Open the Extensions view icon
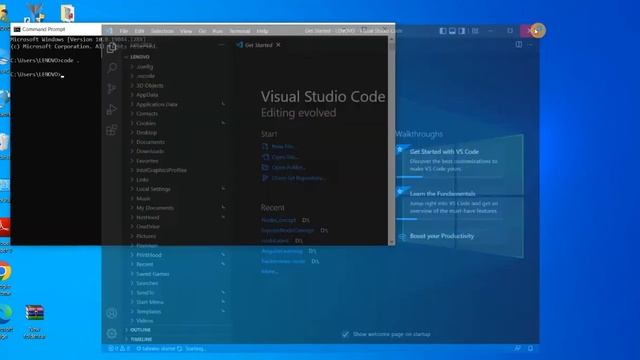 click(x=111, y=130)
